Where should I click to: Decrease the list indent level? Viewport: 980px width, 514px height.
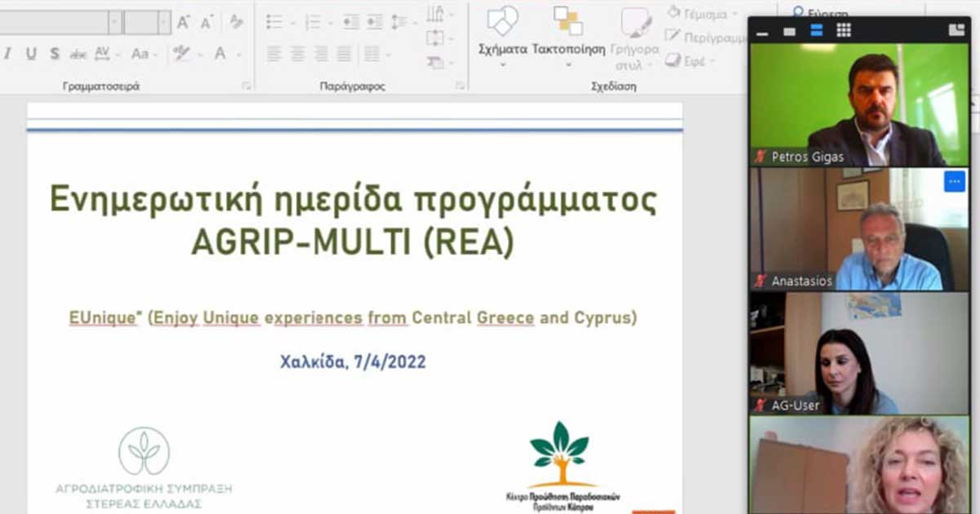[351, 23]
